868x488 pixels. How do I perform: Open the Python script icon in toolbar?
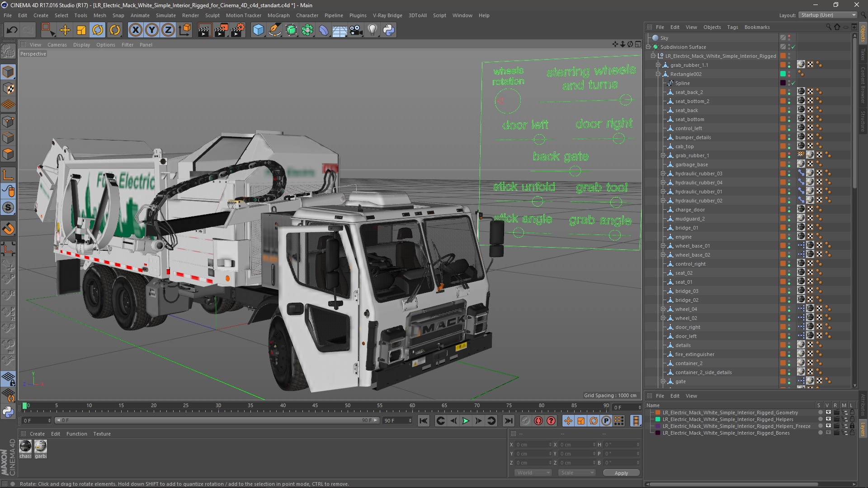click(388, 30)
